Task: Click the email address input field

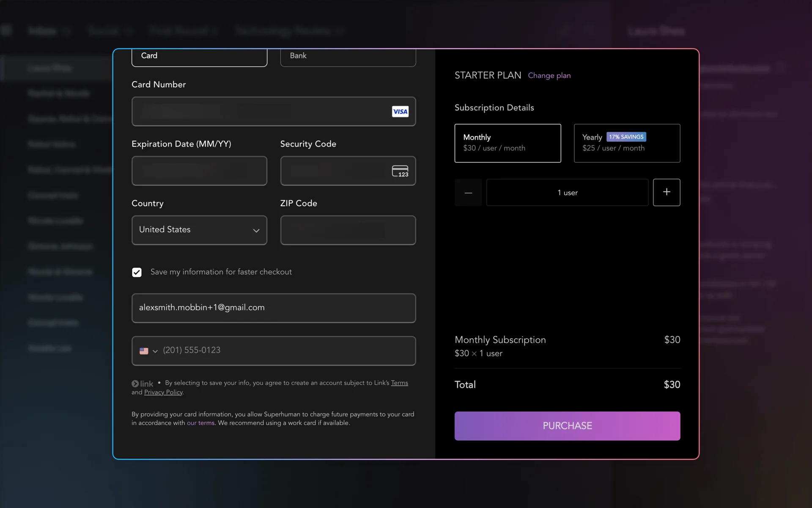Action: point(273,308)
